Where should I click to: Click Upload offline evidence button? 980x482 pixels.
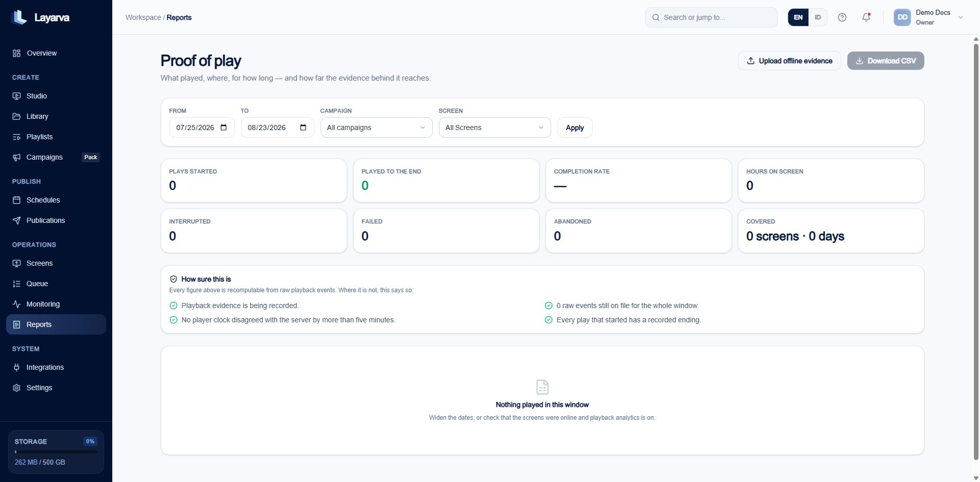789,61
